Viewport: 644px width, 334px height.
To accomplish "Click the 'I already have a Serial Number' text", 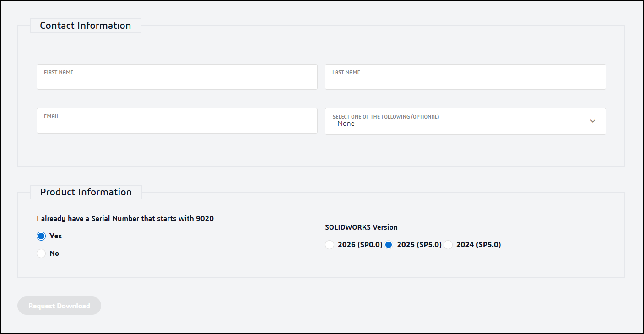I will coord(125,219).
